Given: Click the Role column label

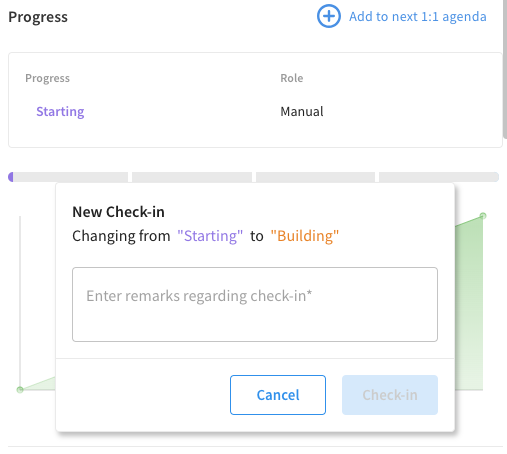Looking at the screenshot, I should tap(292, 78).
